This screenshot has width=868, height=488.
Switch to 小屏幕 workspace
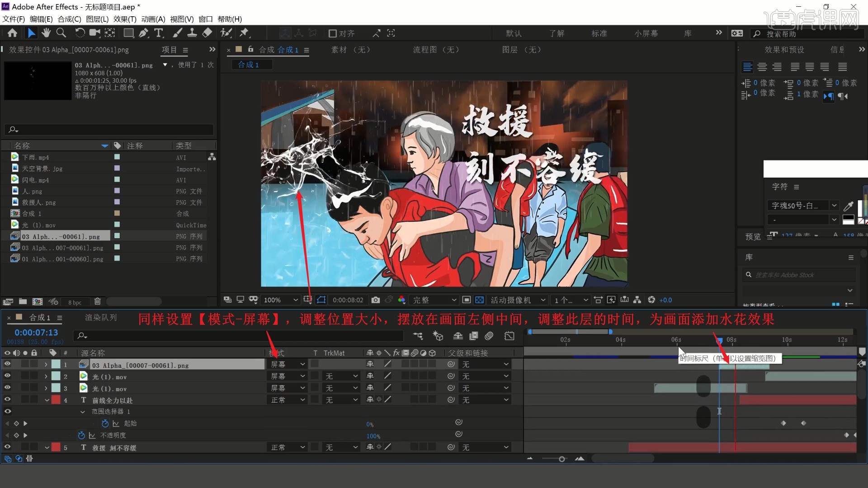(646, 33)
